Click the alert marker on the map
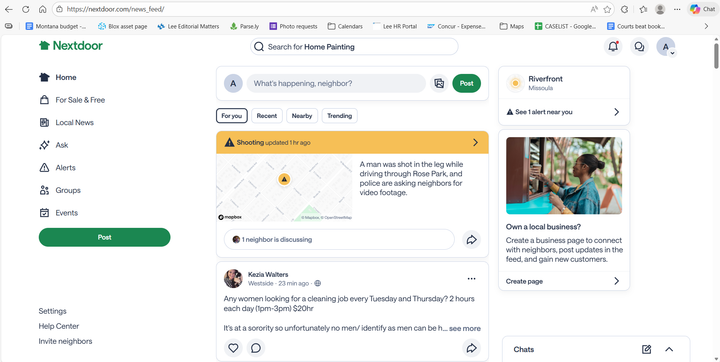 point(284,179)
